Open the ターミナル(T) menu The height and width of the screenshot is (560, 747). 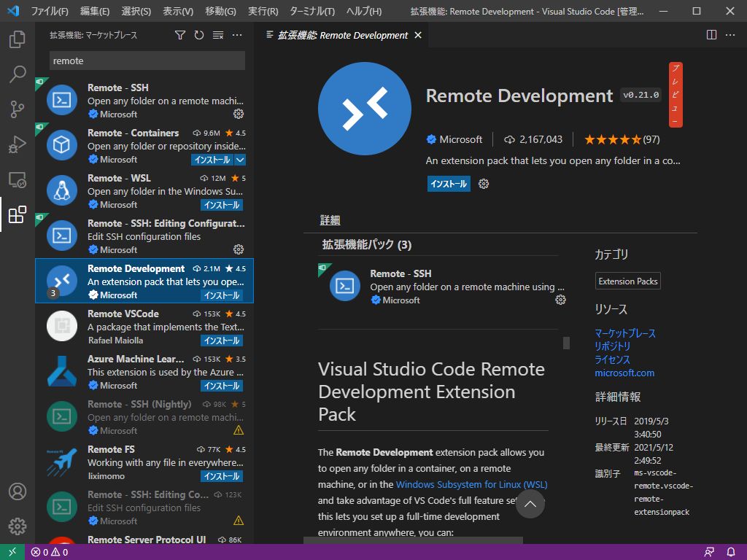[x=312, y=11]
